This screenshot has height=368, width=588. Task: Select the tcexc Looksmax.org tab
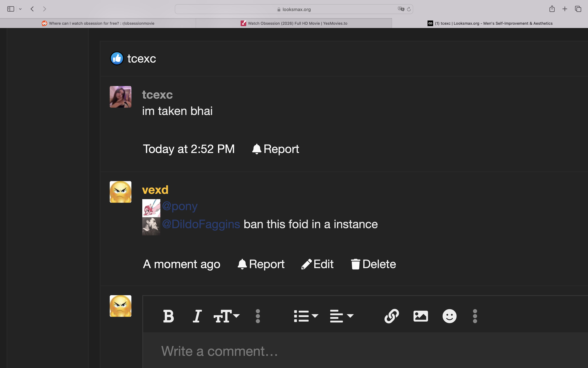490,23
